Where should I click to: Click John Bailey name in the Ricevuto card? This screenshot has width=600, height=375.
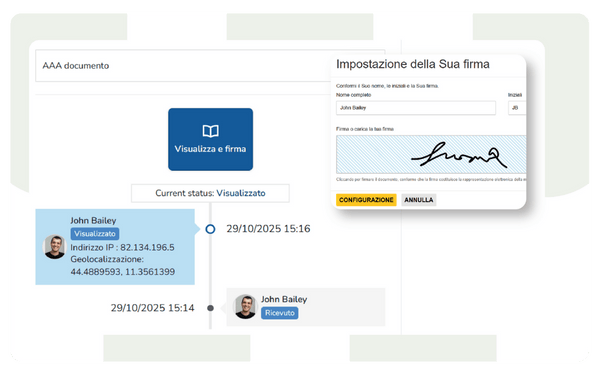[284, 299]
